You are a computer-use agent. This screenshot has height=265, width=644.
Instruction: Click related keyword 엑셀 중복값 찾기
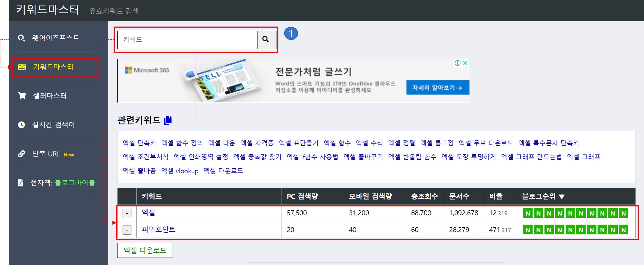point(257,157)
